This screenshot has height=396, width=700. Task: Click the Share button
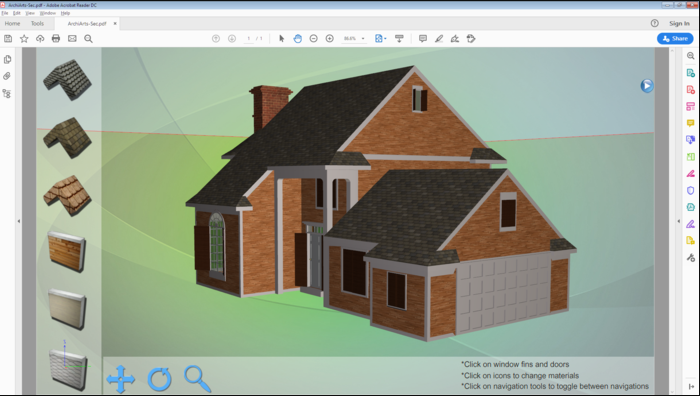click(x=675, y=38)
